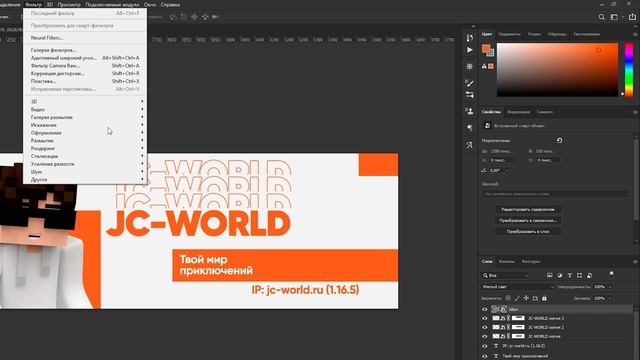The height and width of the screenshot is (360, 640).
Task: Hide the IP: jc-world.ru text layer
Action: click(x=484, y=346)
